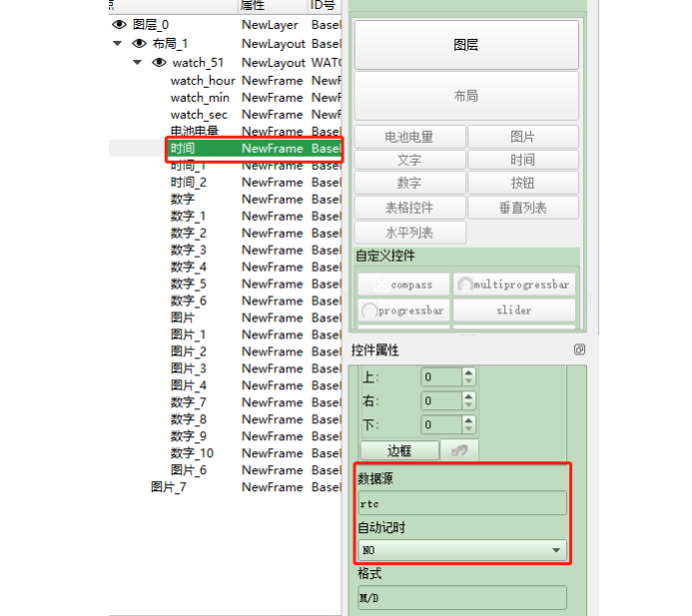This screenshot has width=692, height=616.
Task: Click the float panel icon beside 控件属性
Action: point(579,349)
